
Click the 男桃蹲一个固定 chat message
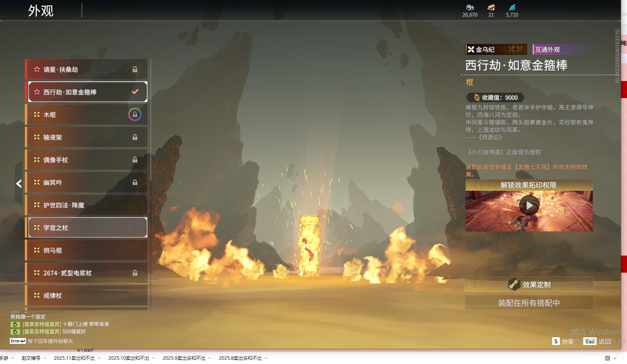coord(28,317)
